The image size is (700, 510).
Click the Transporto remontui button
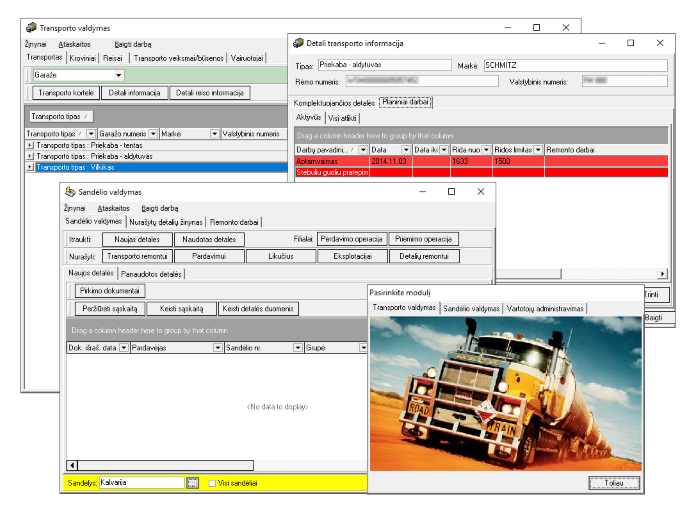coord(137,256)
